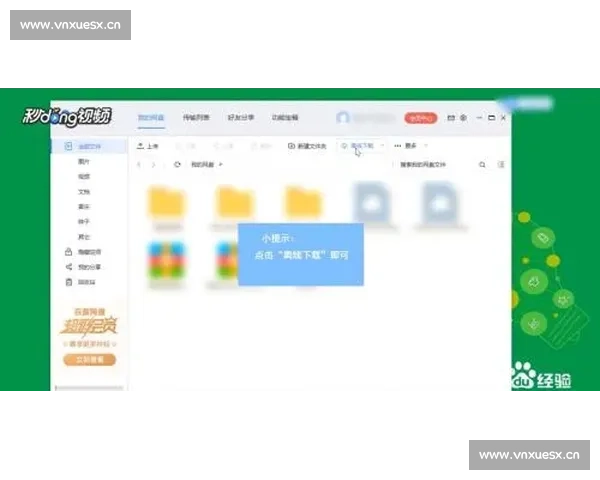Go back with the left arrow
Screen dimensions: 600x480
[139, 165]
